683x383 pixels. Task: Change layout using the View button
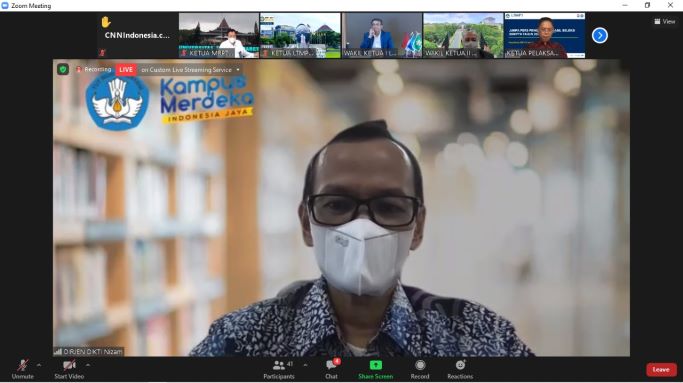coord(665,21)
